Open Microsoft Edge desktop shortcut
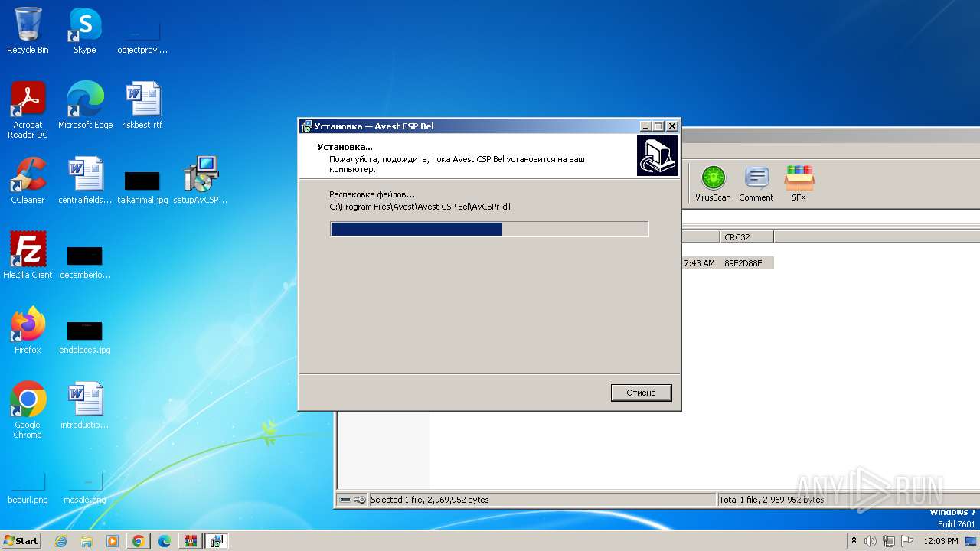The image size is (980, 551). [85, 106]
